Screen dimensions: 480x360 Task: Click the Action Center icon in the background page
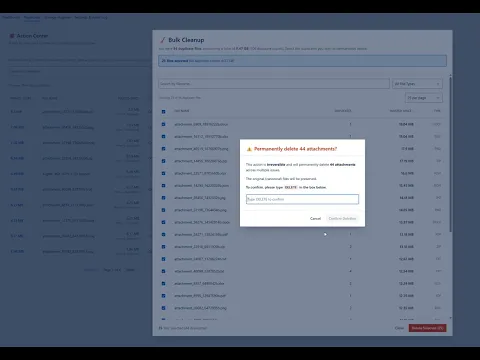point(12,36)
